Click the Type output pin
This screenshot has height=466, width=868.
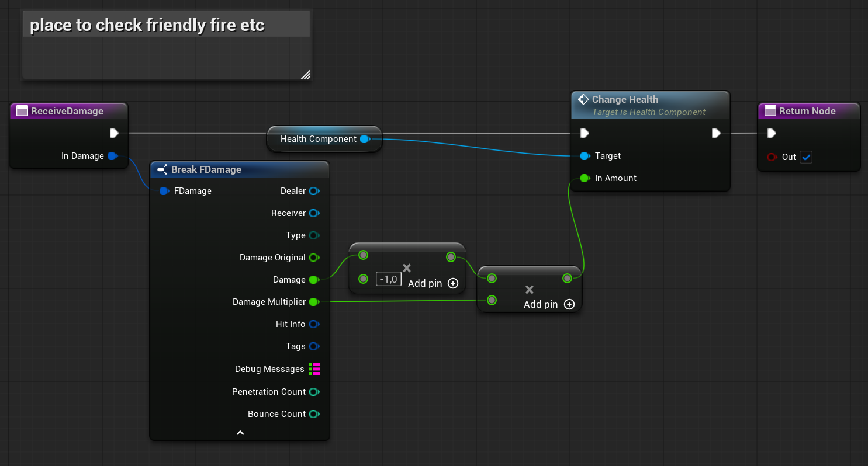[314, 235]
